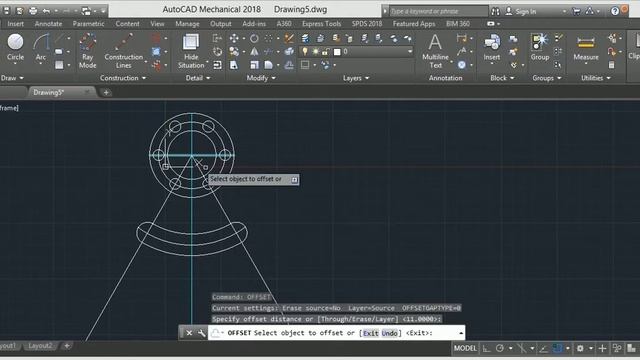Choose the Exit option in command line
The height and width of the screenshot is (360, 640).
click(x=371, y=333)
